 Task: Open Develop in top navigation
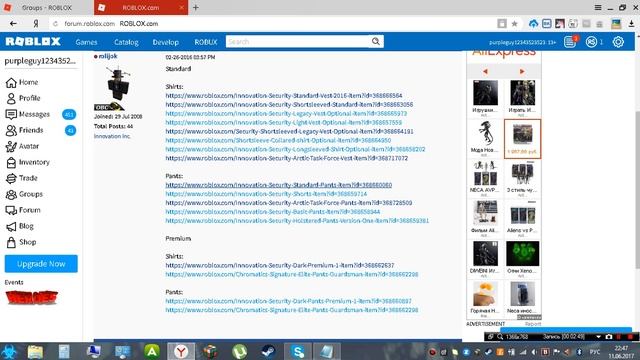(165, 42)
